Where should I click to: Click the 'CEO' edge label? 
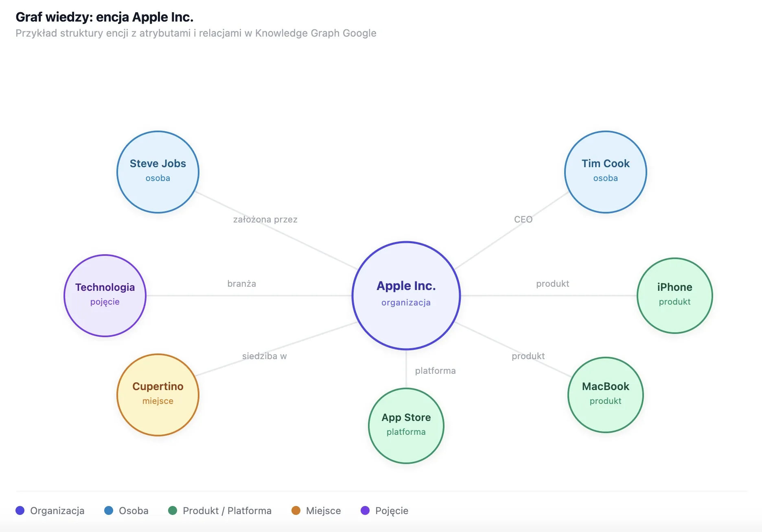pos(523,220)
